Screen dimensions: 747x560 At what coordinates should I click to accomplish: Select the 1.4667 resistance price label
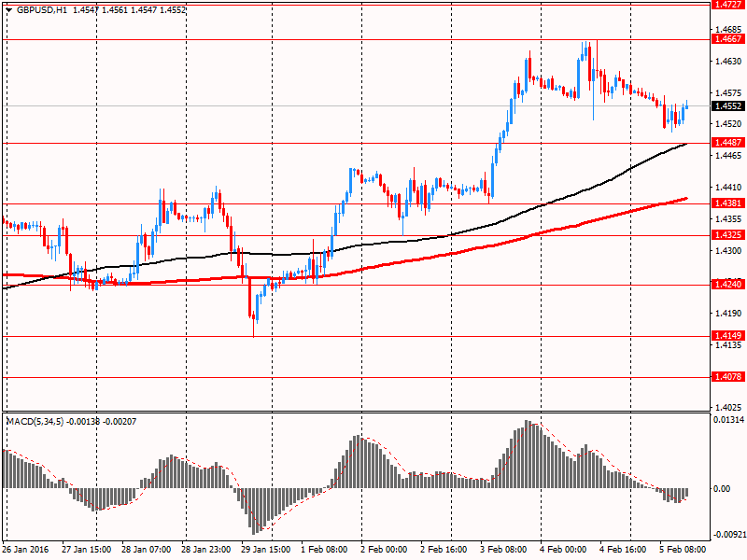click(726, 39)
